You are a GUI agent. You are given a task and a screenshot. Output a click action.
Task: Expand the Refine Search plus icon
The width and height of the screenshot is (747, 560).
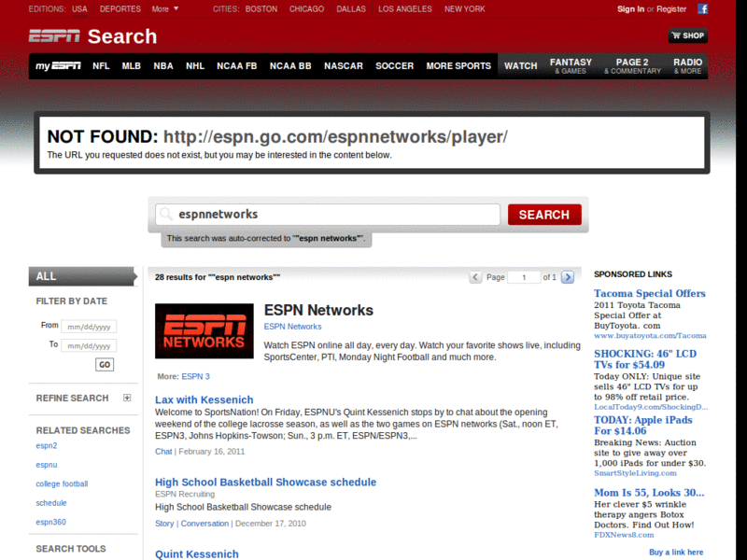click(x=127, y=398)
